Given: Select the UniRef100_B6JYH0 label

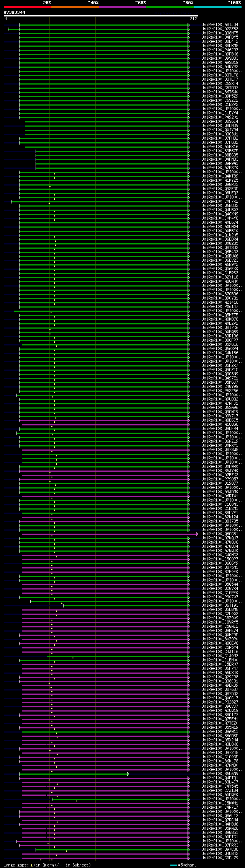Looking at the screenshot, I should (220, 471).
